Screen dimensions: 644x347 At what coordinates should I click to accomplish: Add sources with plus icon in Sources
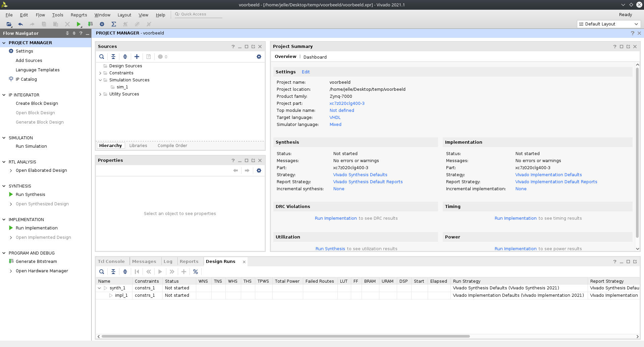pos(137,57)
